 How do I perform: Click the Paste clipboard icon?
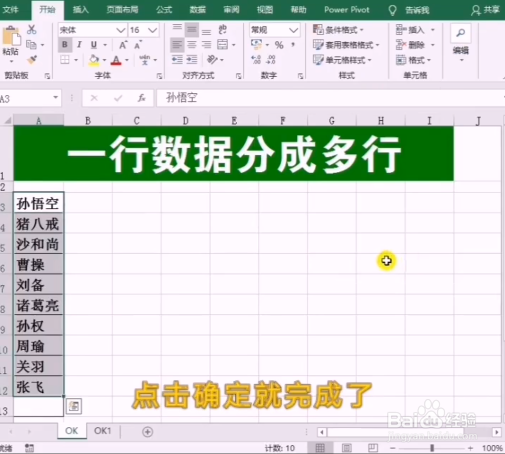pos(11,36)
